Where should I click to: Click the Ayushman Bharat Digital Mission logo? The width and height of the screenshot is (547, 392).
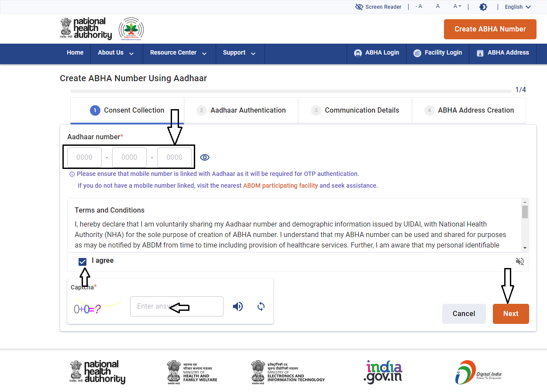pyautogui.click(x=131, y=29)
